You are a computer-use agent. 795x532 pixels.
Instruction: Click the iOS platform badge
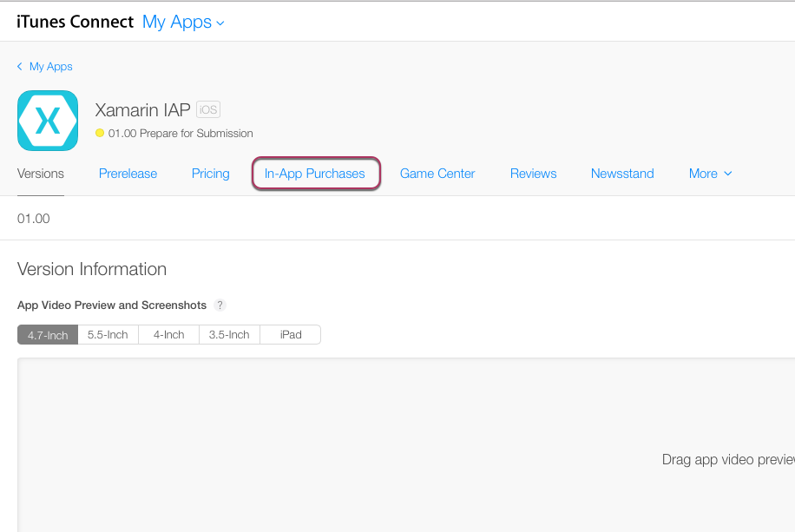[x=208, y=109]
